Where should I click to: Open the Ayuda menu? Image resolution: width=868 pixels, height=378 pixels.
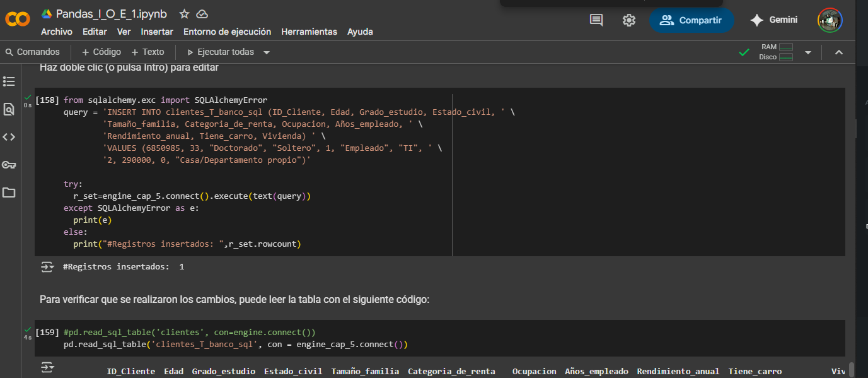[360, 32]
